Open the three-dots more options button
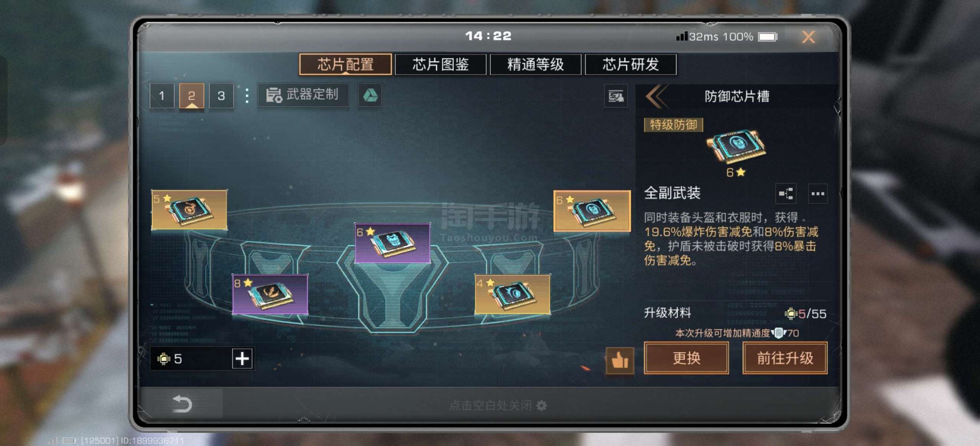The height and width of the screenshot is (446, 980). (818, 193)
